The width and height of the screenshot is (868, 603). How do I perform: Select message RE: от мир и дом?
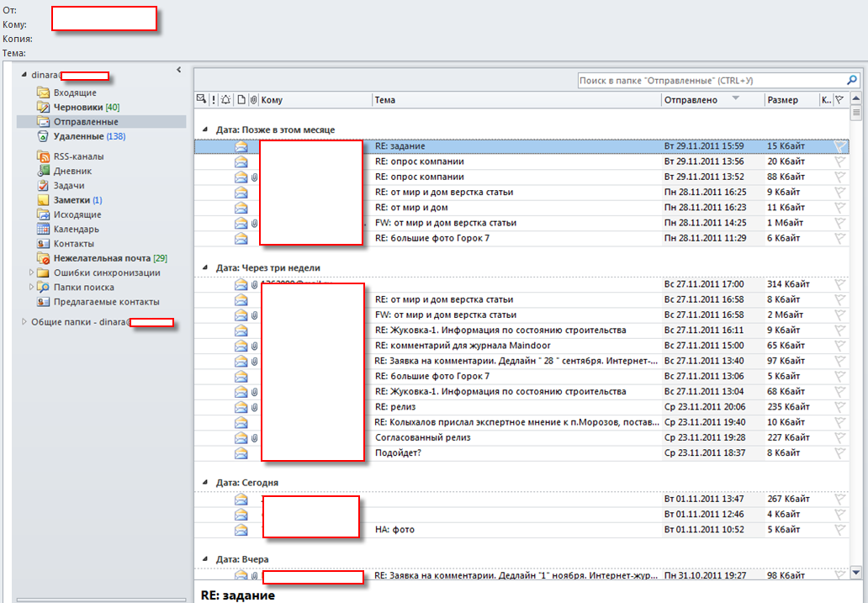click(x=521, y=207)
